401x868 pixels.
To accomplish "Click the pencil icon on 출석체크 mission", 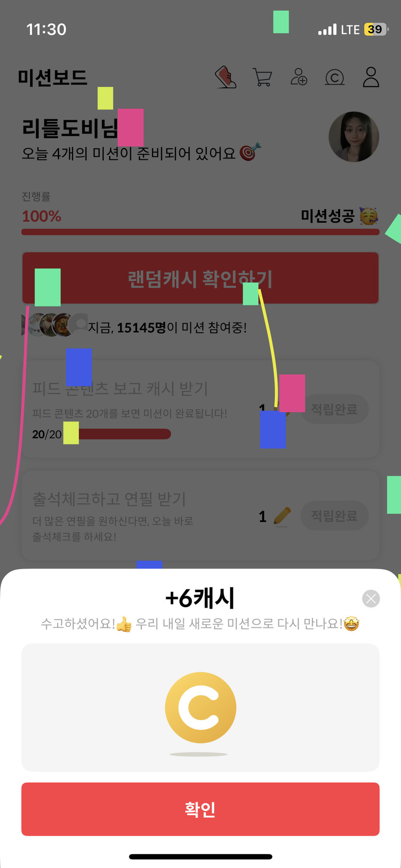I will click(x=282, y=516).
